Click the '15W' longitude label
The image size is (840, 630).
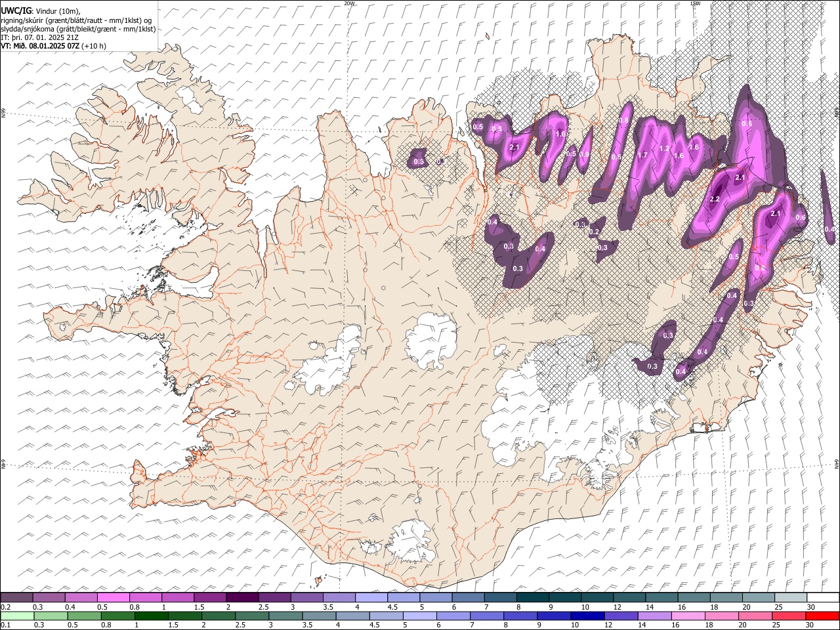(x=695, y=3)
